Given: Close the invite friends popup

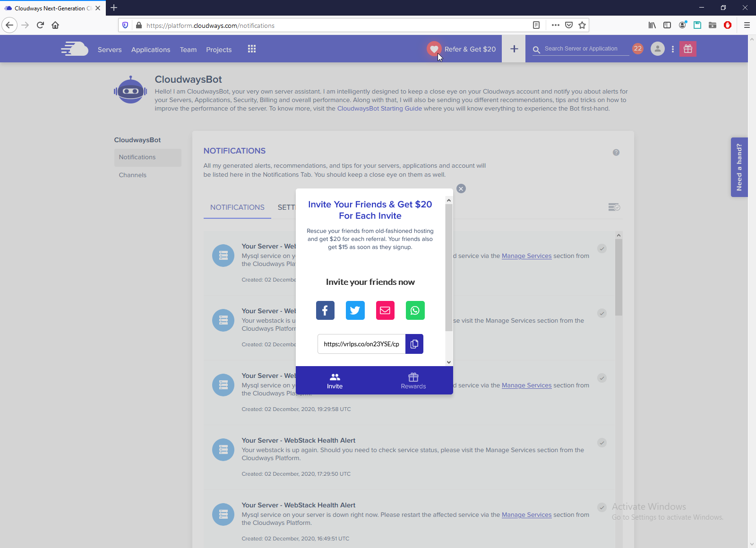Looking at the screenshot, I should (x=461, y=188).
